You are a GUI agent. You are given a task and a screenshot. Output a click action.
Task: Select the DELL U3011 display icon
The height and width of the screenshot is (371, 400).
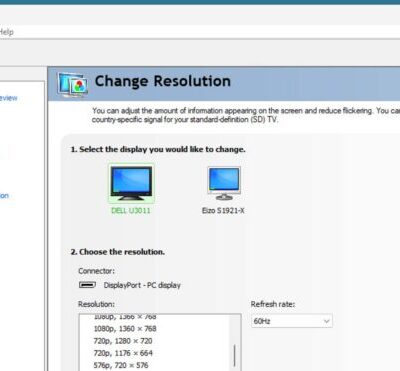click(131, 183)
